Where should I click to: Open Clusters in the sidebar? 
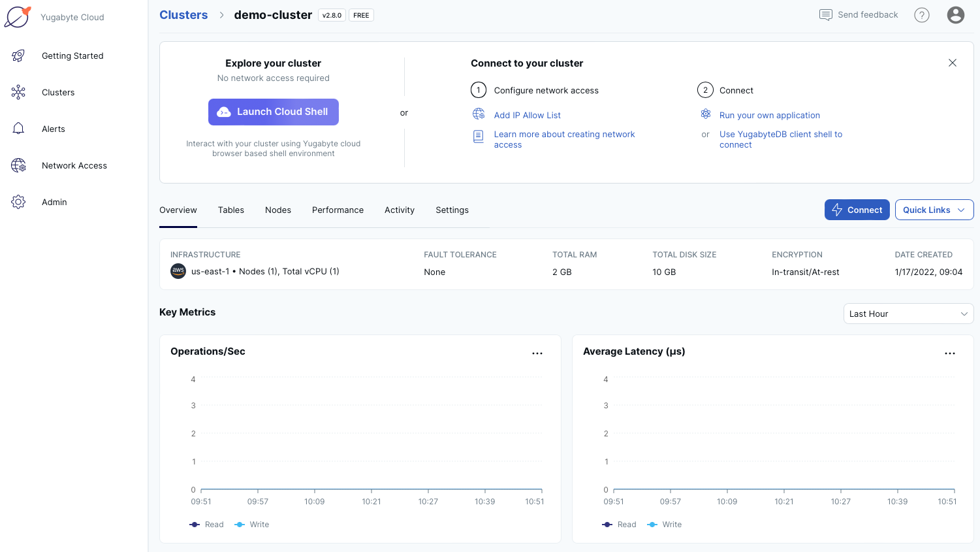58,92
